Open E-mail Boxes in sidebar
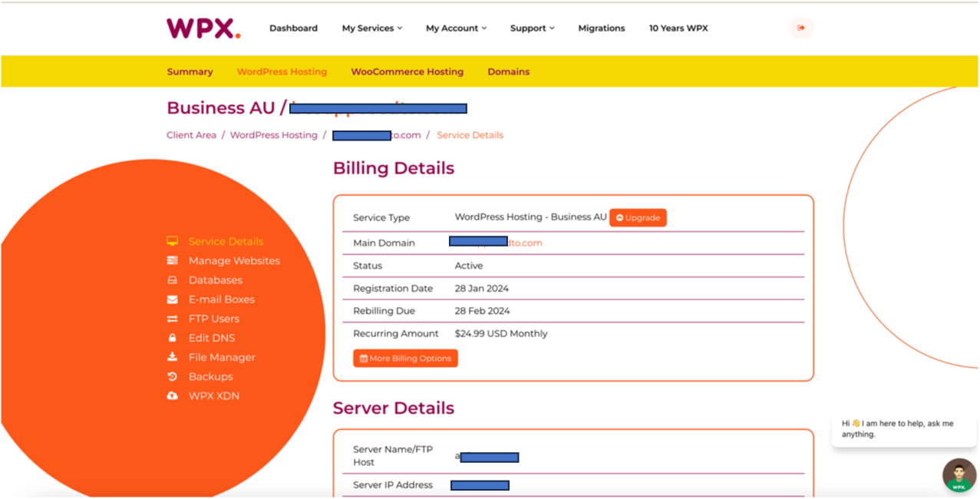This screenshot has height=499, width=980. 222,299
